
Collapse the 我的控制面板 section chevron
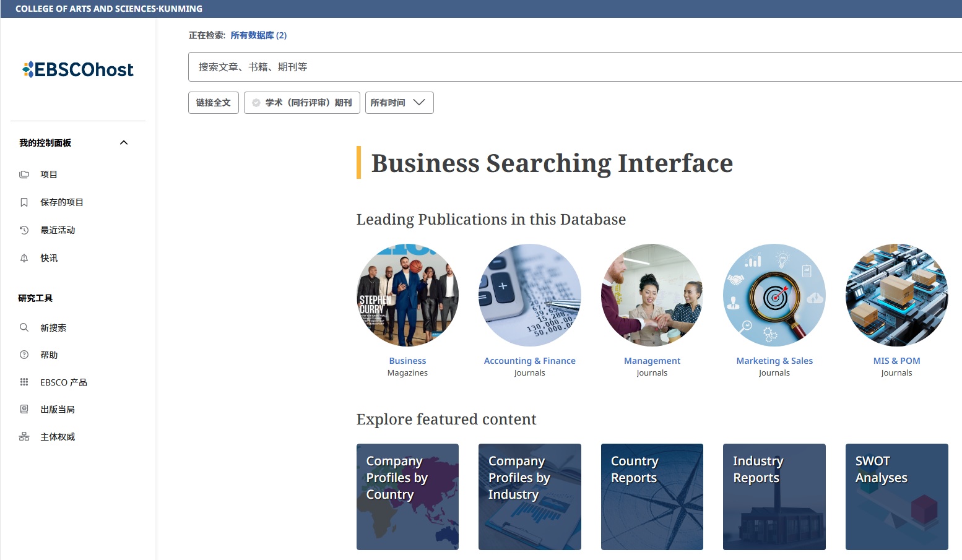pos(124,143)
